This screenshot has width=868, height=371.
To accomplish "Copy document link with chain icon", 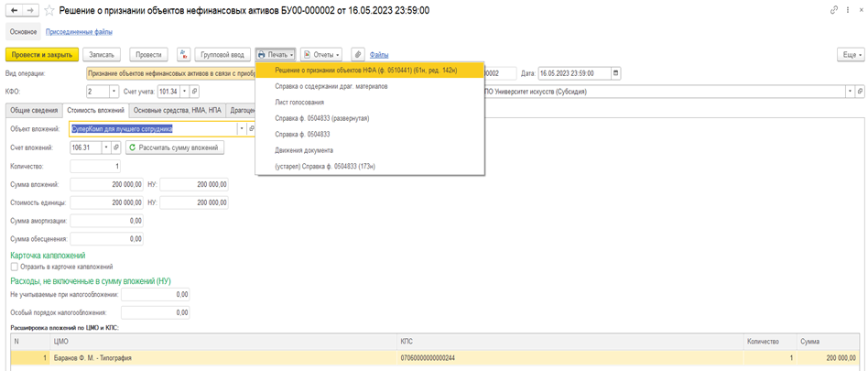I will pos(834,10).
